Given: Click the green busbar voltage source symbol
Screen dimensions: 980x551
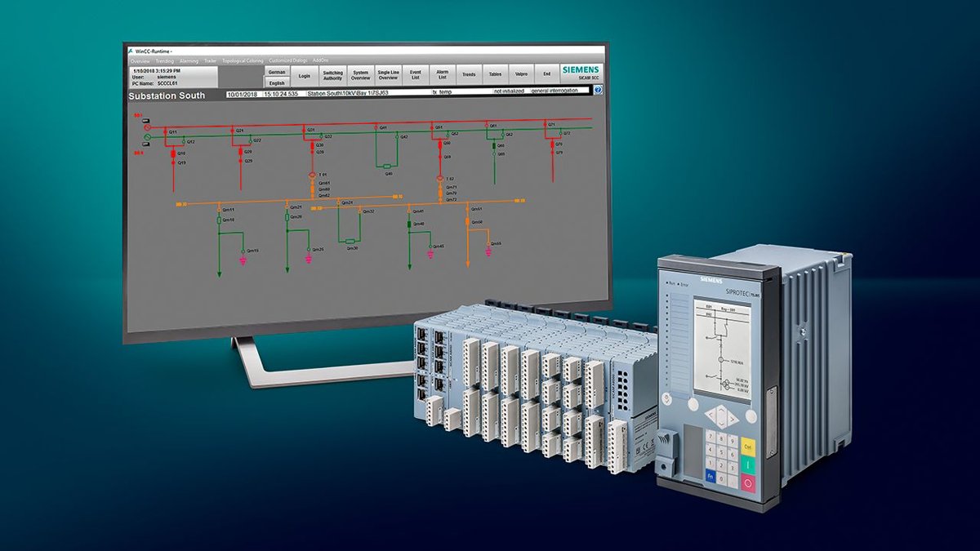Looking at the screenshot, I should coord(147,137).
